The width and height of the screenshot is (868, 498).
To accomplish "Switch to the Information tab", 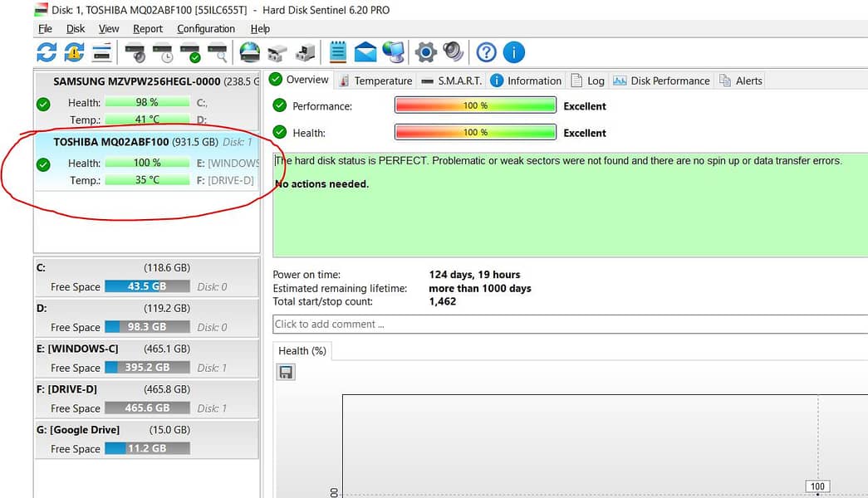I will 526,81.
